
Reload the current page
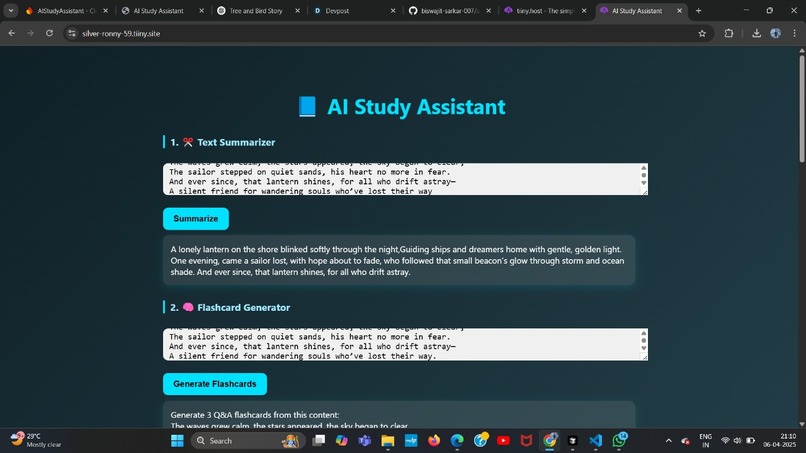pos(49,33)
